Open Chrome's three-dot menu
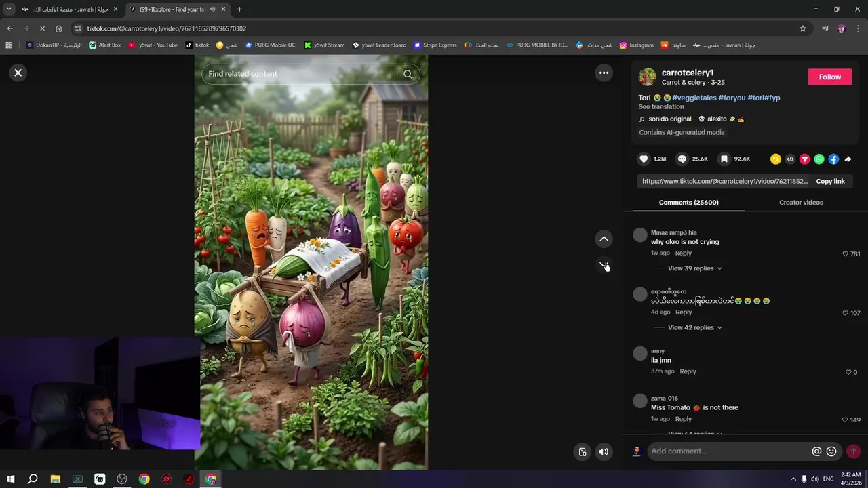Viewport: 868px width, 488px height. point(858,28)
